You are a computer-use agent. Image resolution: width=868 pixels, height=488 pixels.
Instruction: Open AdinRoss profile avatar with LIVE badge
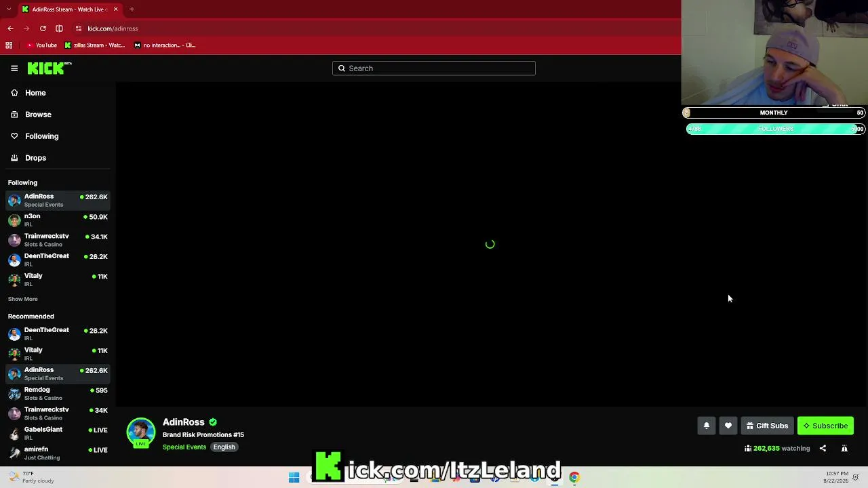[141, 433]
